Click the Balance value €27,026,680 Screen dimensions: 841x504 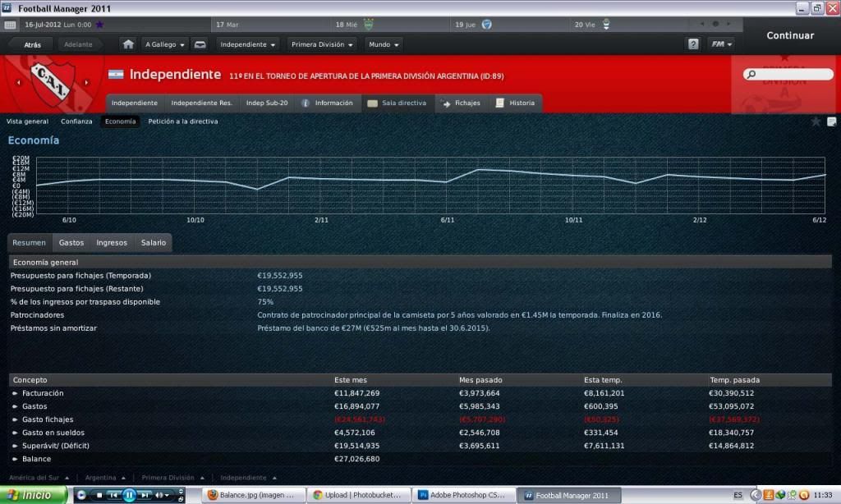pyautogui.click(x=356, y=459)
